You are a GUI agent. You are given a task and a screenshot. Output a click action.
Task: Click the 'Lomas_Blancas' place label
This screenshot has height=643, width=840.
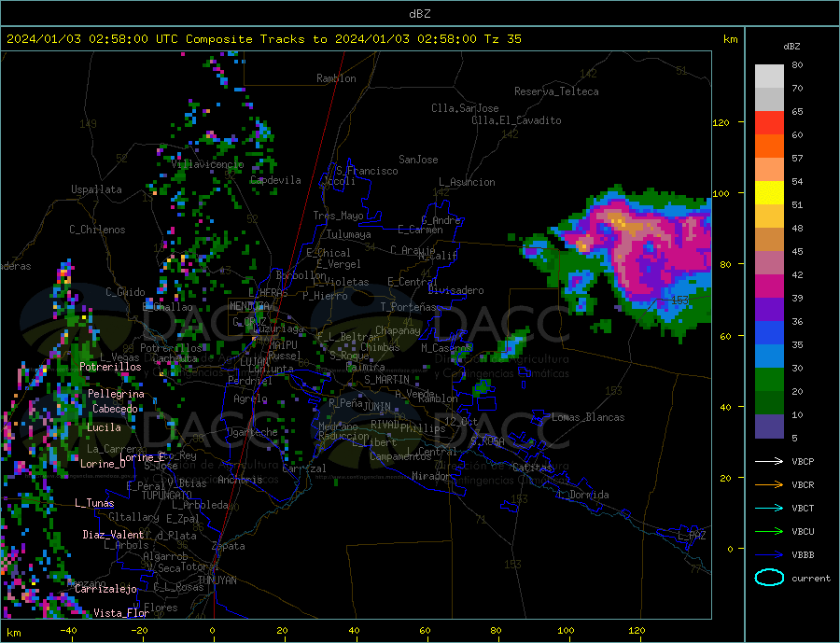point(588,417)
